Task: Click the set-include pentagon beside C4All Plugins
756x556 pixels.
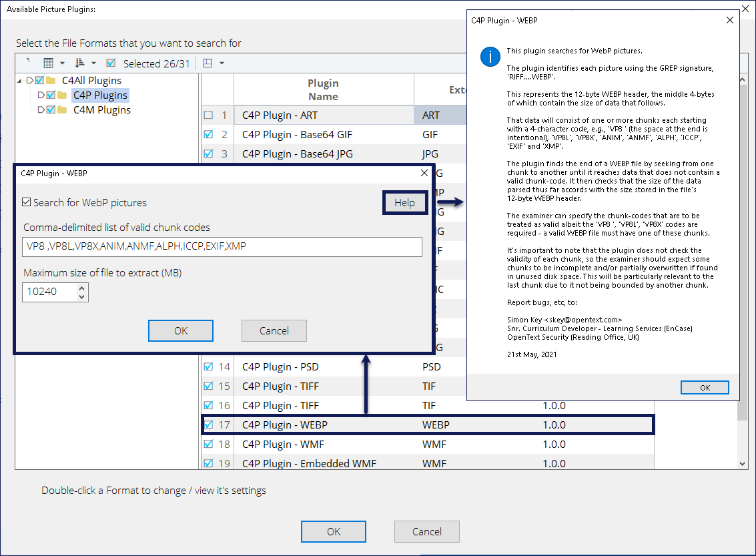Action: [30, 81]
